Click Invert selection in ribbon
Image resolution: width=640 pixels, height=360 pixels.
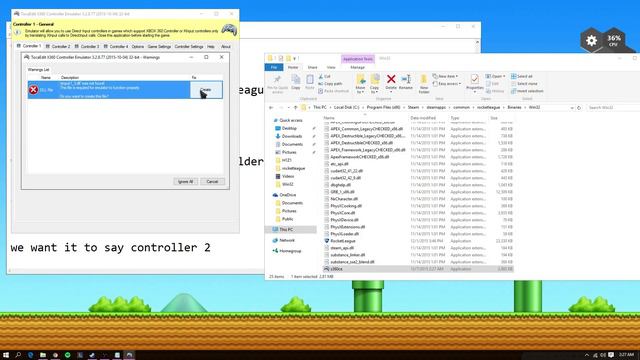[x=527, y=91]
